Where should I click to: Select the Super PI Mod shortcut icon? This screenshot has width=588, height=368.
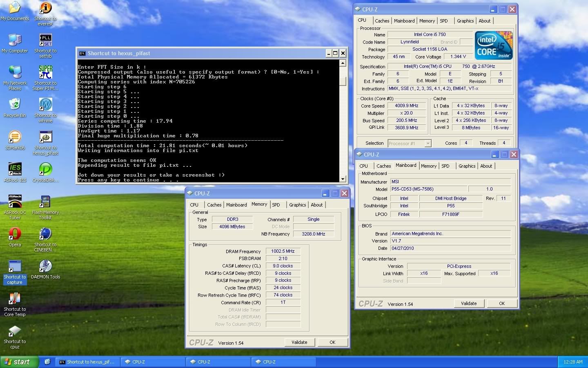[45, 72]
